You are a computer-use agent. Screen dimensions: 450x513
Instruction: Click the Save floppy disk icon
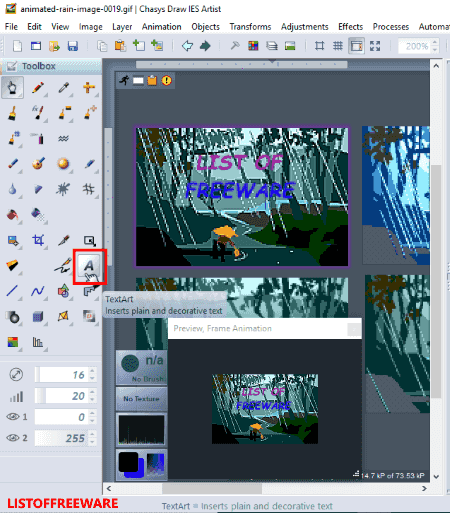click(73, 46)
